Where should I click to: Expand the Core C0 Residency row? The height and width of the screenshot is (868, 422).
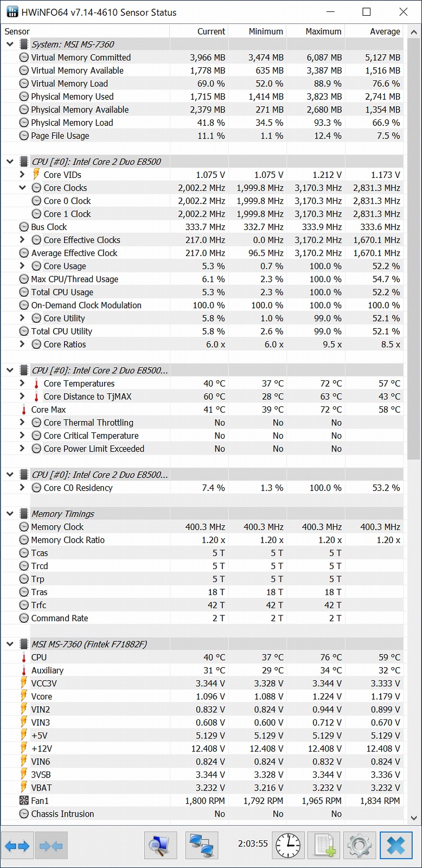point(22,488)
